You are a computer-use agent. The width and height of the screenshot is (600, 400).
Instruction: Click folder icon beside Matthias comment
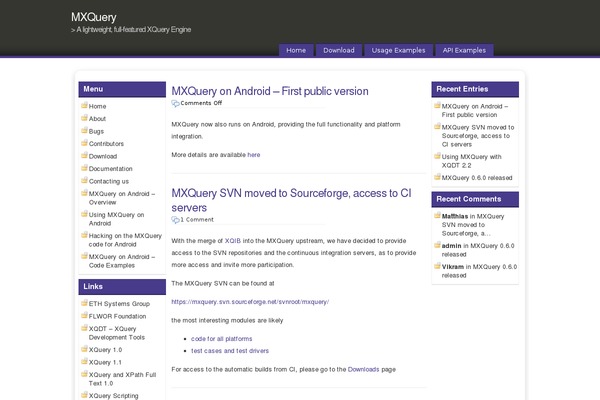437,216
